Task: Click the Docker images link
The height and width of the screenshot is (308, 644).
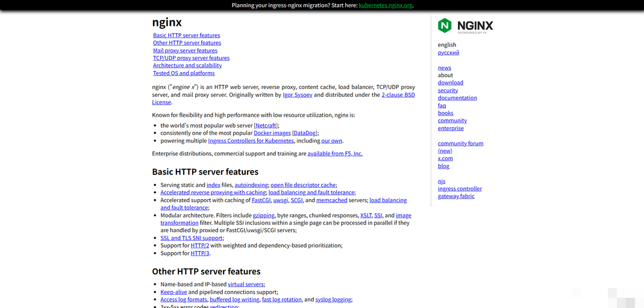Action: click(272, 133)
